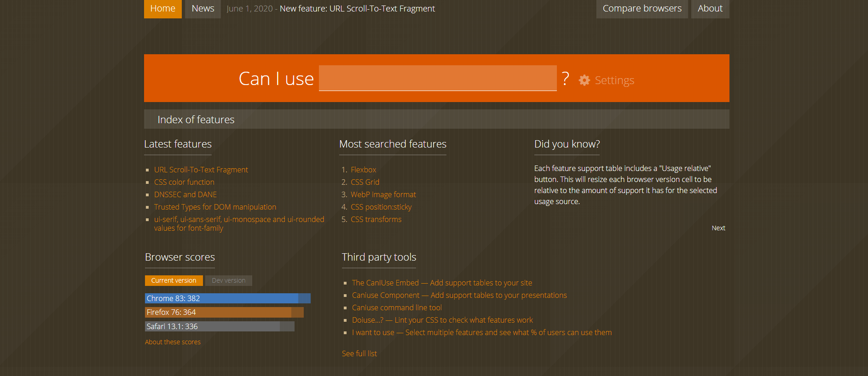The width and height of the screenshot is (868, 376).
Task: Open CSS color function feature
Action: coord(184,182)
